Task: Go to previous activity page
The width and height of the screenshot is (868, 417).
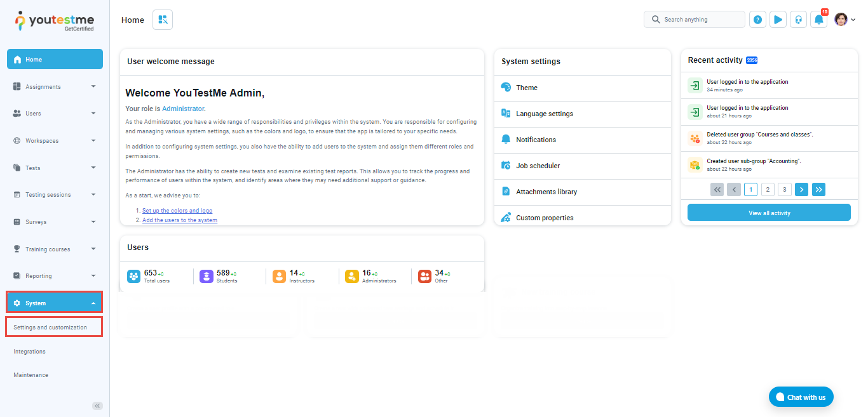Action: click(734, 189)
